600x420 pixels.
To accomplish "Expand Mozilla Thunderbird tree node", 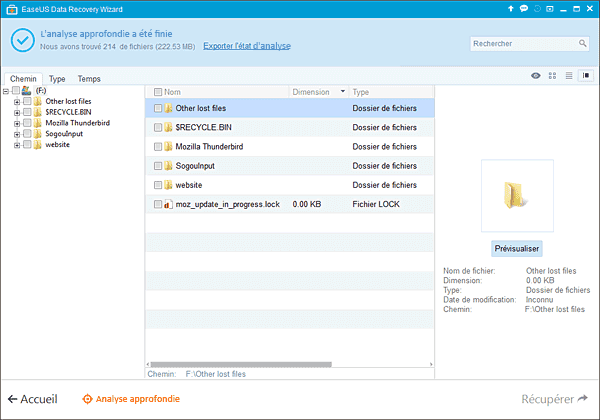I will pos(17,124).
